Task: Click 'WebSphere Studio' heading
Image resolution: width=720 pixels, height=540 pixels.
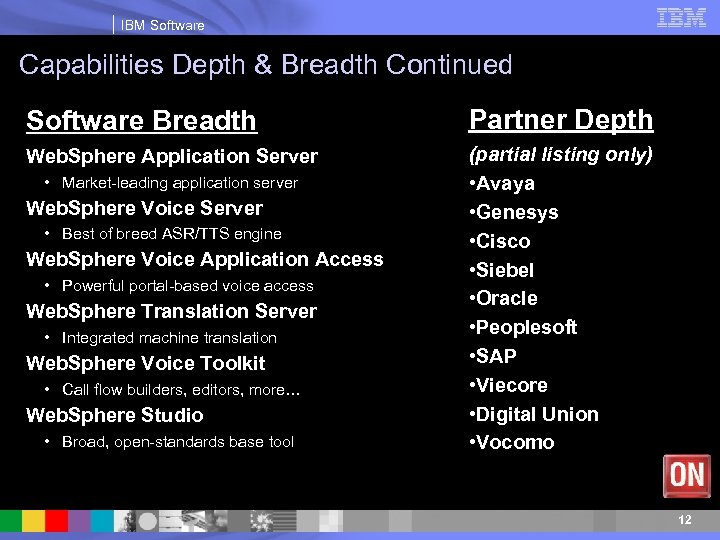Action: (115, 415)
